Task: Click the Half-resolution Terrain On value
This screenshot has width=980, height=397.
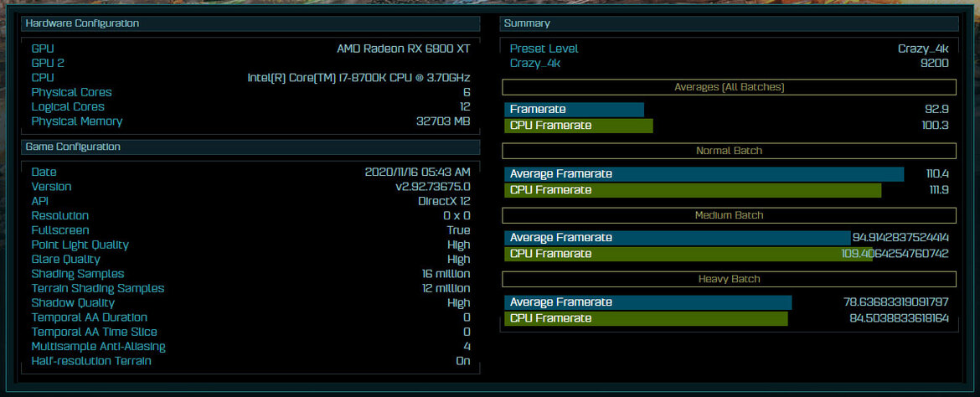Action: [463, 361]
